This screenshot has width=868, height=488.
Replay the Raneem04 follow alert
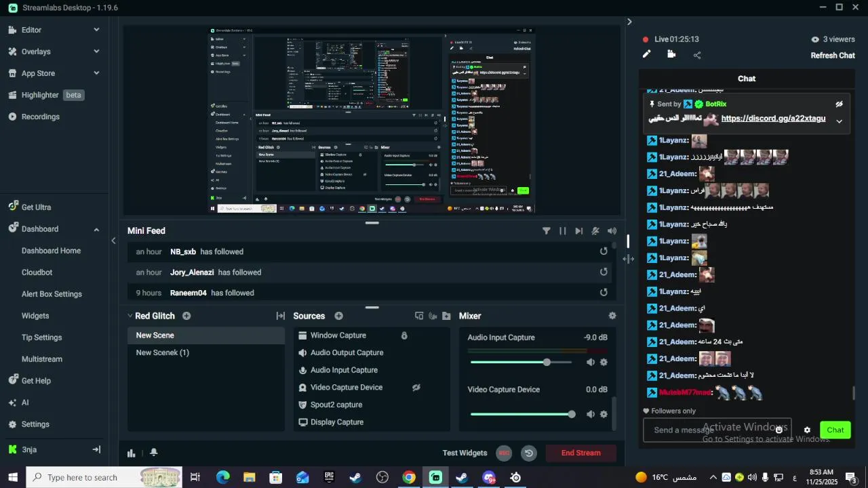point(604,293)
